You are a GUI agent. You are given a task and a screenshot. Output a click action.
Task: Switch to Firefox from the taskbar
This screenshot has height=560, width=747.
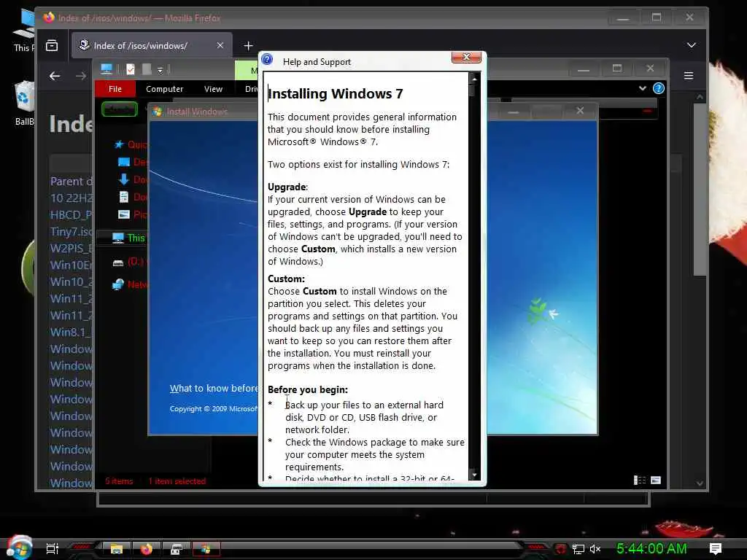tap(146, 549)
